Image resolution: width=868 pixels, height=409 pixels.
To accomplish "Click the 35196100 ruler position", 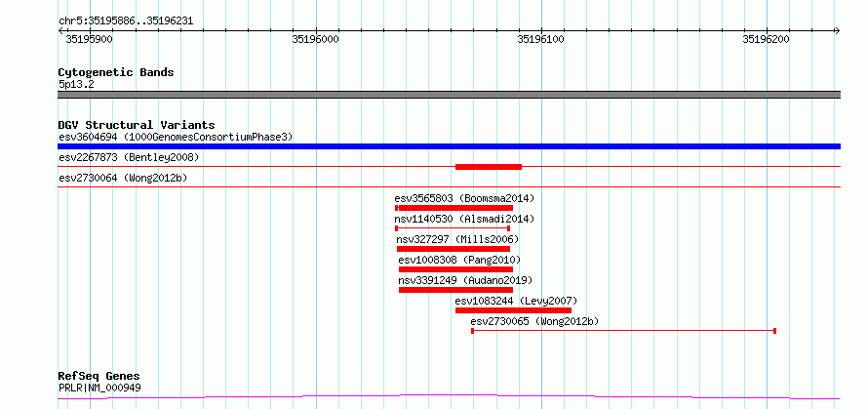I will (x=541, y=39).
